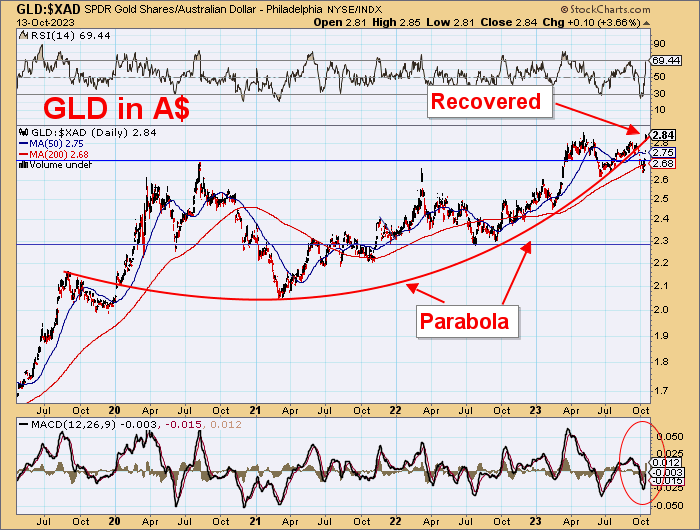Click the 30 level on the RSI axis
Viewport: 700px width, 530px height.
pos(659,93)
